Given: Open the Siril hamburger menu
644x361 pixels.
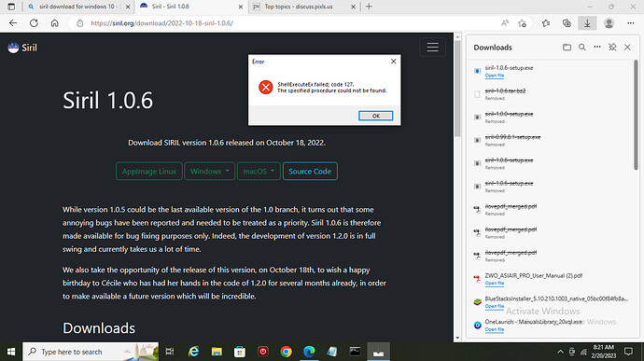Looking at the screenshot, I should tap(432, 48).
